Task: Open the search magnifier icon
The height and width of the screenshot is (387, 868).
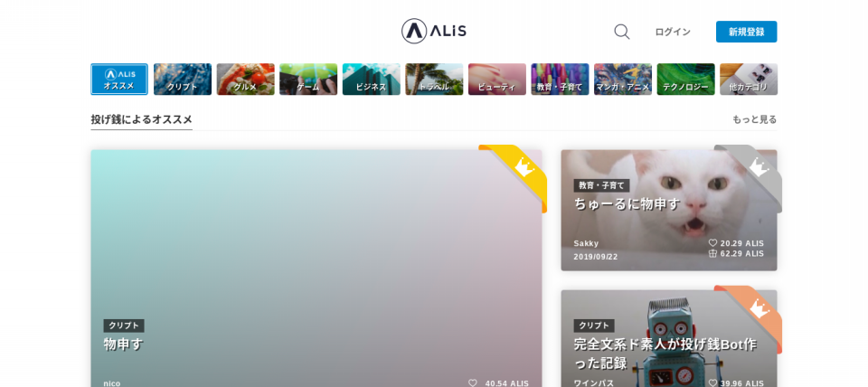Action: click(622, 32)
